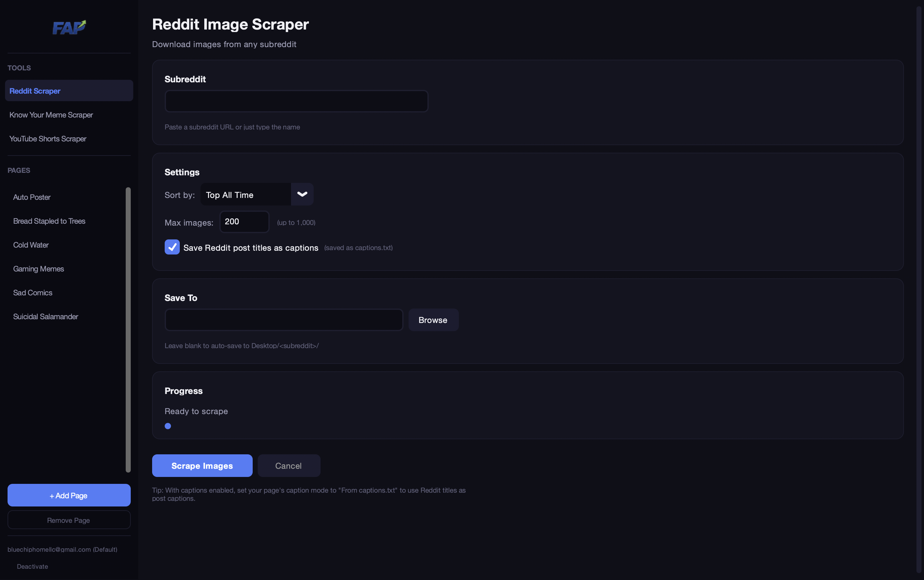Open the Sort by chevron

[302, 194]
